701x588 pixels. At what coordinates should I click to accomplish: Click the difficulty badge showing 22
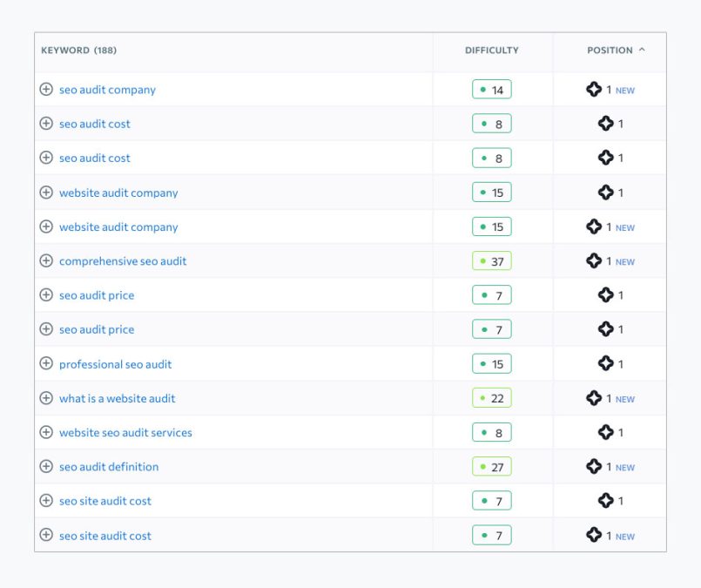[x=492, y=398]
